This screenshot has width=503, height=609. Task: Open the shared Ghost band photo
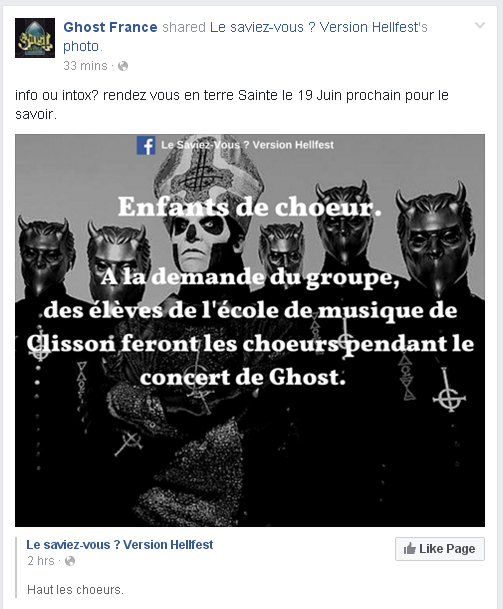pyautogui.click(x=250, y=331)
